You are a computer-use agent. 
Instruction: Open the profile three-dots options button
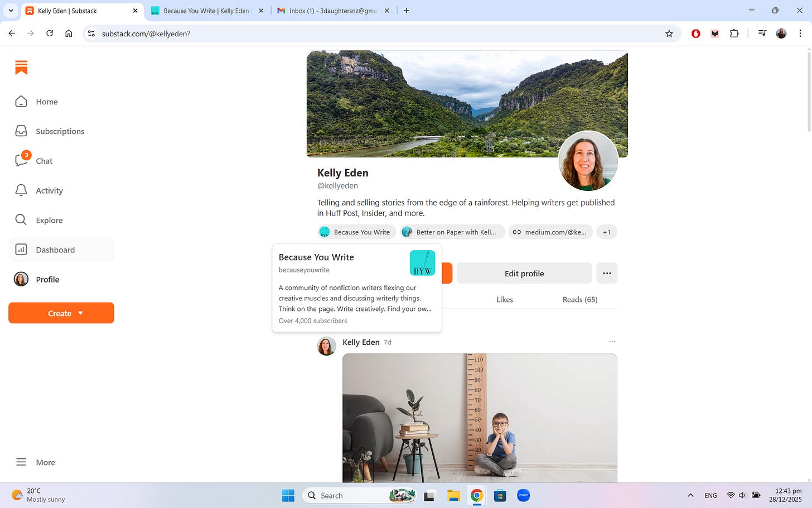pos(607,274)
